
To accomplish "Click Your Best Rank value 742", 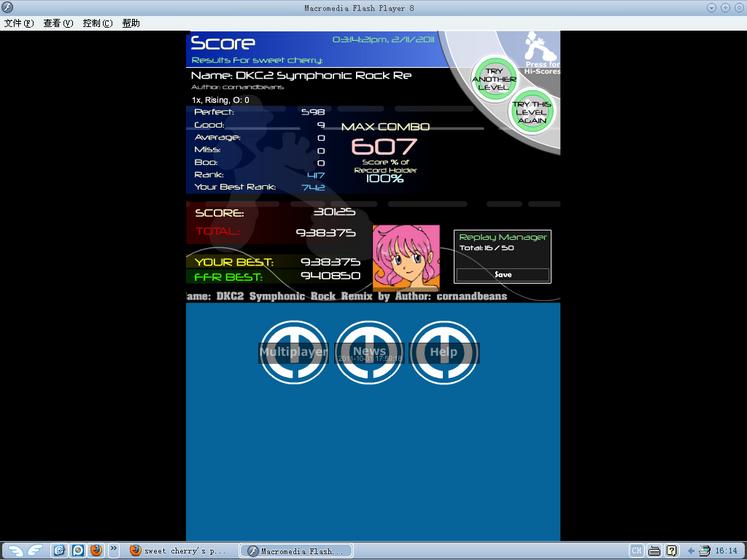I will coord(313,187).
